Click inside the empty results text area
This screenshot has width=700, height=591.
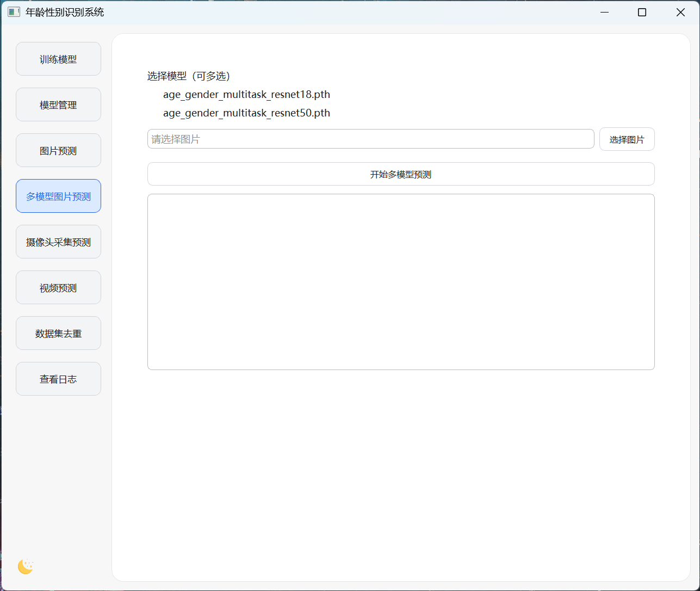[400, 282]
